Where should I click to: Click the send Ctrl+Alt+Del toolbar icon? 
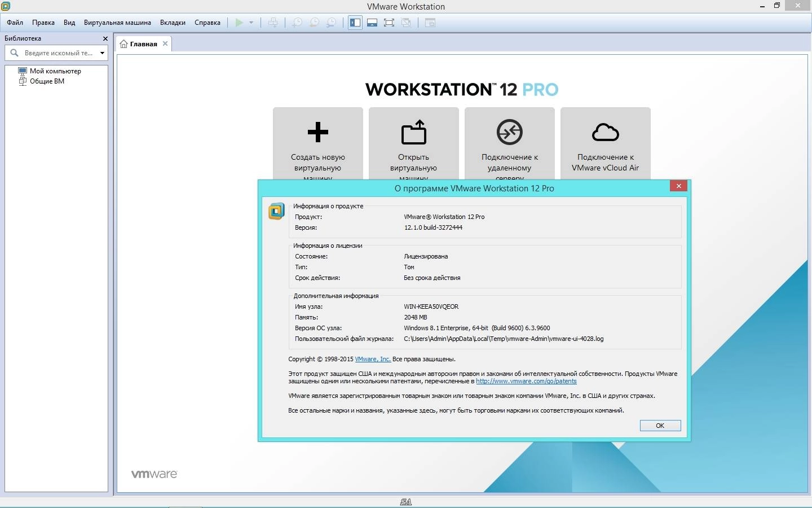point(273,23)
